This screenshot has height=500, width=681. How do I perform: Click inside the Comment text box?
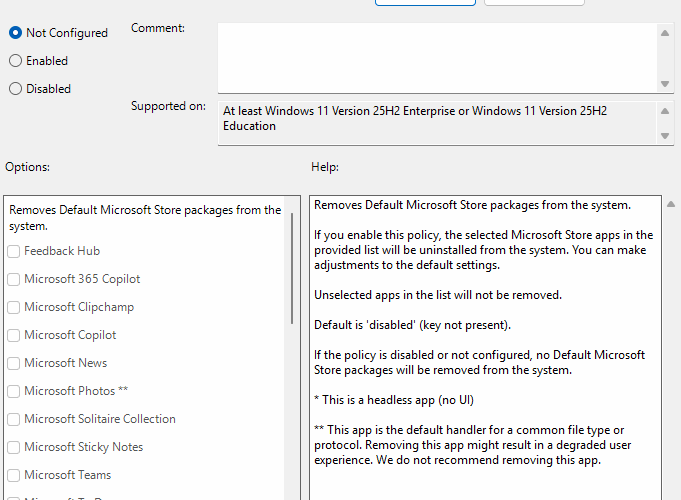coord(436,58)
